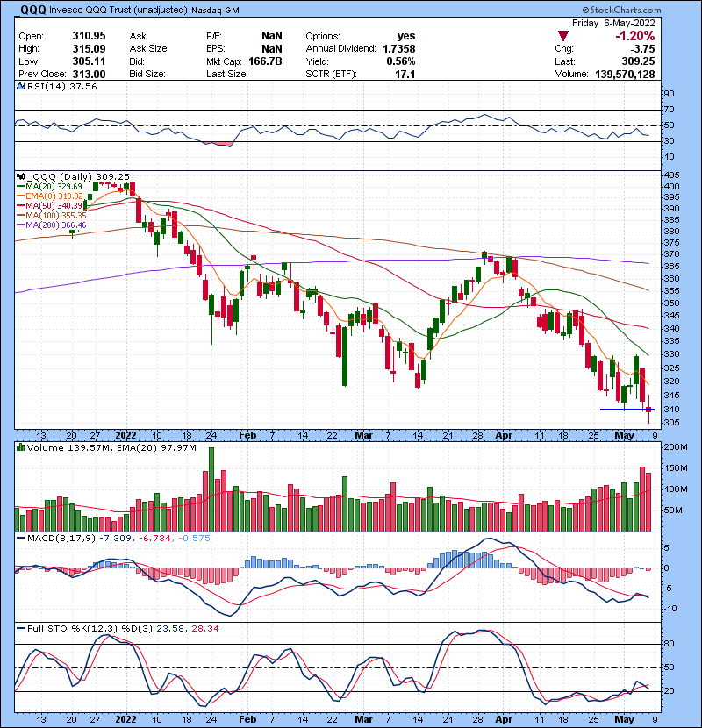Screen dimensions: 702x728
Task: Click the 'Invesco QQQ Trust (unadjusted)' title
Action: tap(118, 11)
